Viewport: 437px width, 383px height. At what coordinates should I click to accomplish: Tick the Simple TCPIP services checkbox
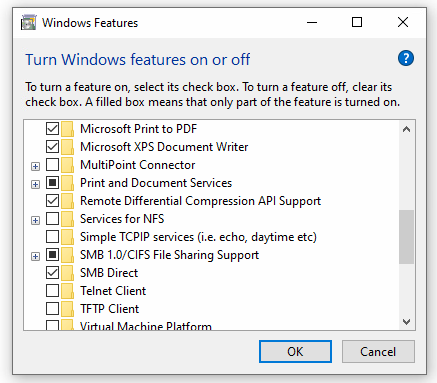(52, 237)
